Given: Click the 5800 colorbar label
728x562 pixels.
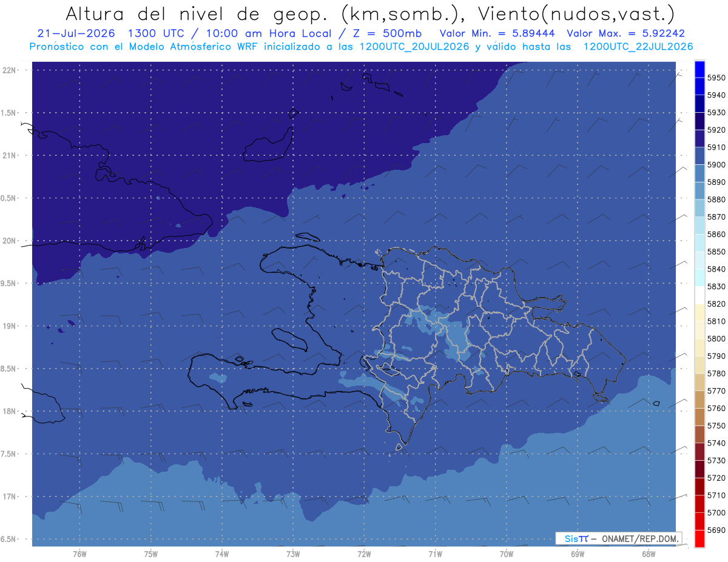Looking at the screenshot, I should click(716, 339).
